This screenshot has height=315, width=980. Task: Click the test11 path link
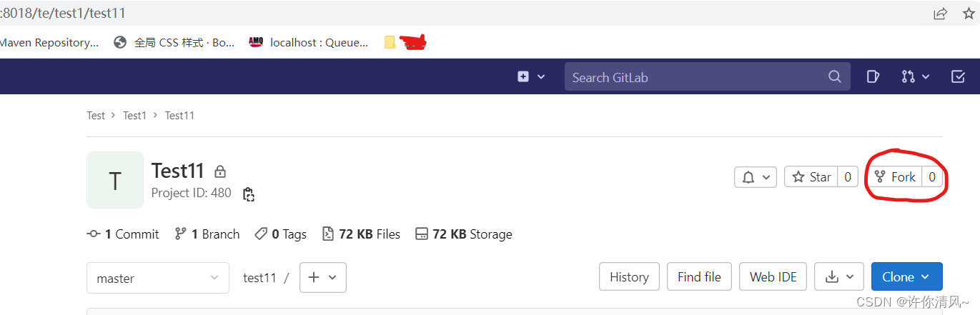coord(259,278)
